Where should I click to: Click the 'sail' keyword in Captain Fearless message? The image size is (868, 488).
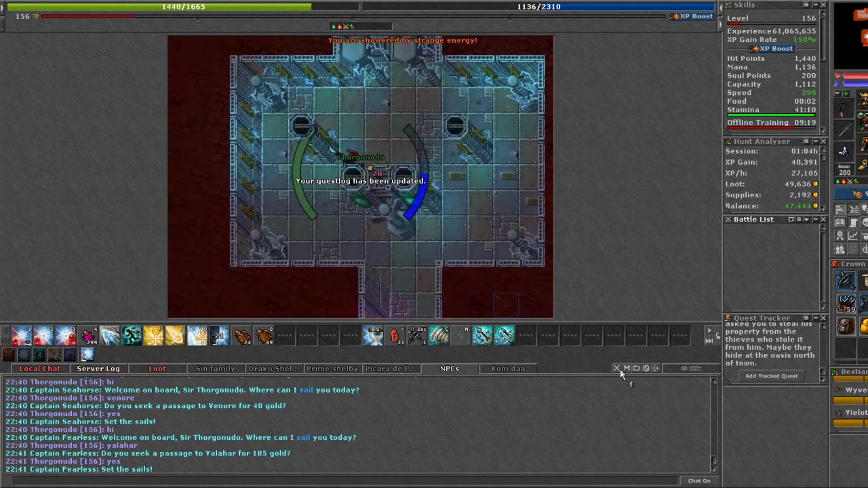pyautogui.click(x=303, y=438)
